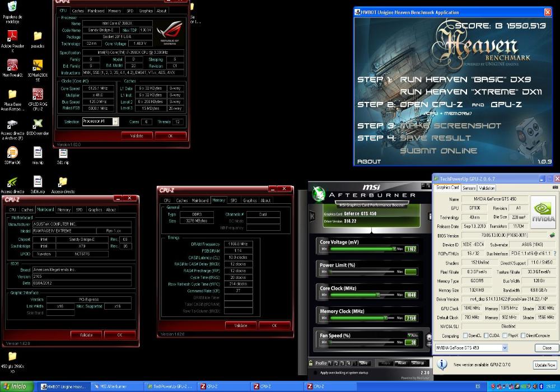Click the Memory Clock value field 2150

point(411,318)
